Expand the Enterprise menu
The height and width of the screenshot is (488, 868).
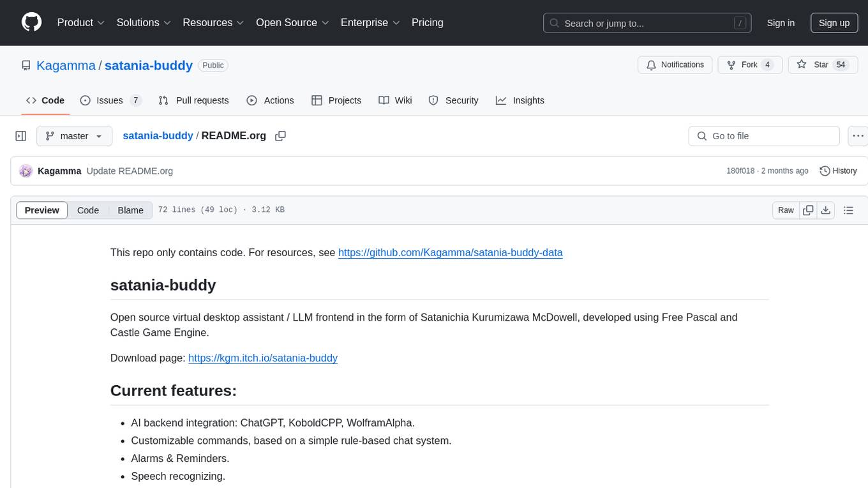pos(370,22)
